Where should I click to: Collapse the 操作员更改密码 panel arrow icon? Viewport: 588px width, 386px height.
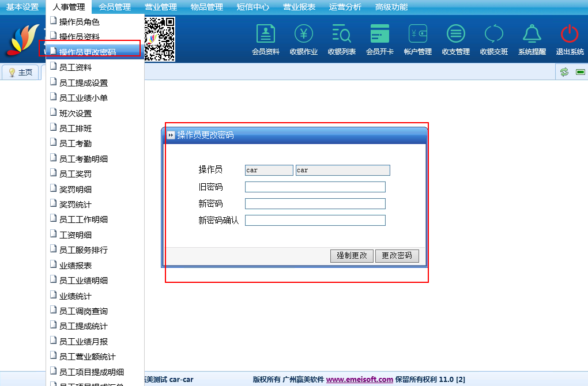coord(171,135)
